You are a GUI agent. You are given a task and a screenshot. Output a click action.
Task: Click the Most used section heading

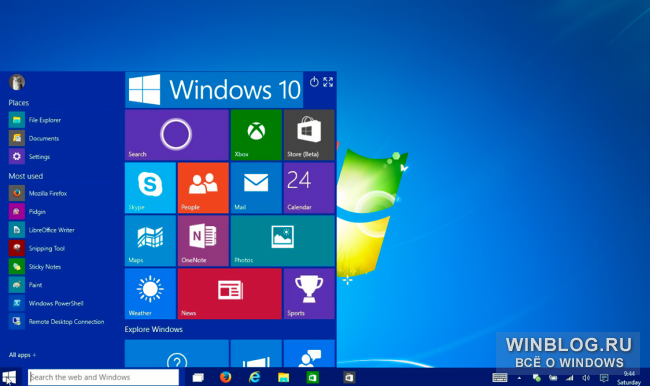click(26, 176)
